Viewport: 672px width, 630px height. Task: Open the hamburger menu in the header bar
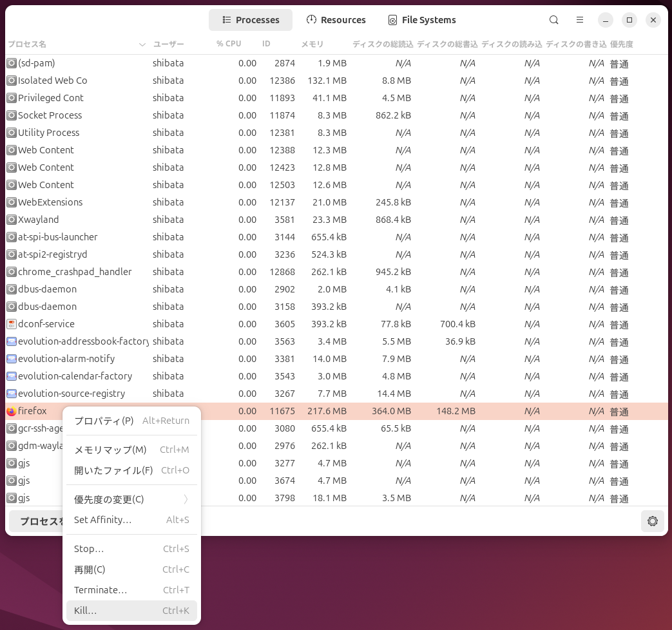tap(579, 20)
